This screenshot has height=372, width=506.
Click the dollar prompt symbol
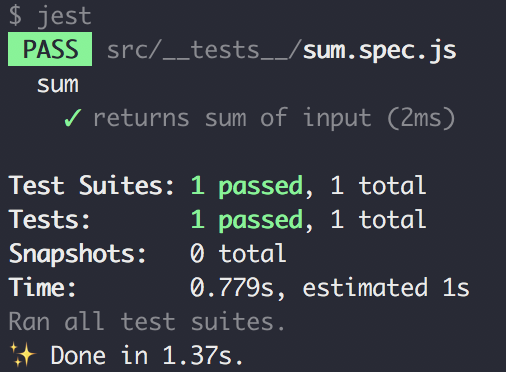(15, 15)
